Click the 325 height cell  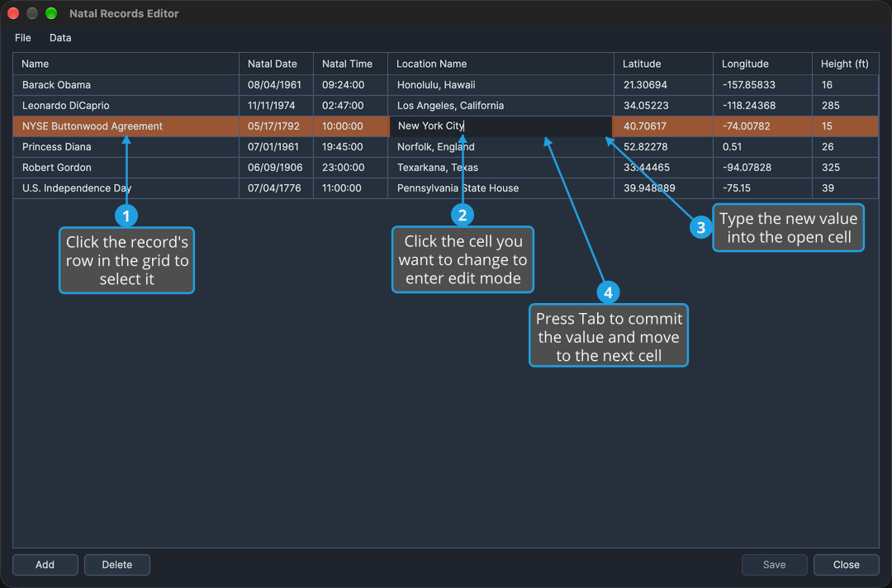846,168
